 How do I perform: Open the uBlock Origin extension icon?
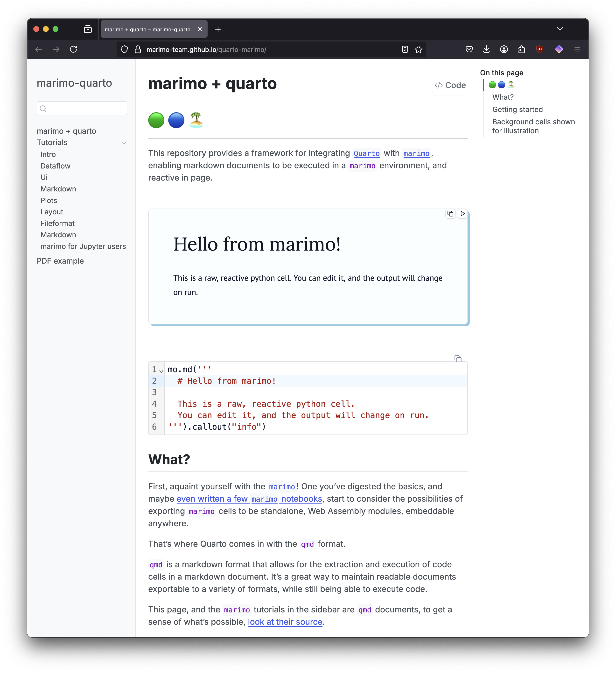click(x=539, y=49)
